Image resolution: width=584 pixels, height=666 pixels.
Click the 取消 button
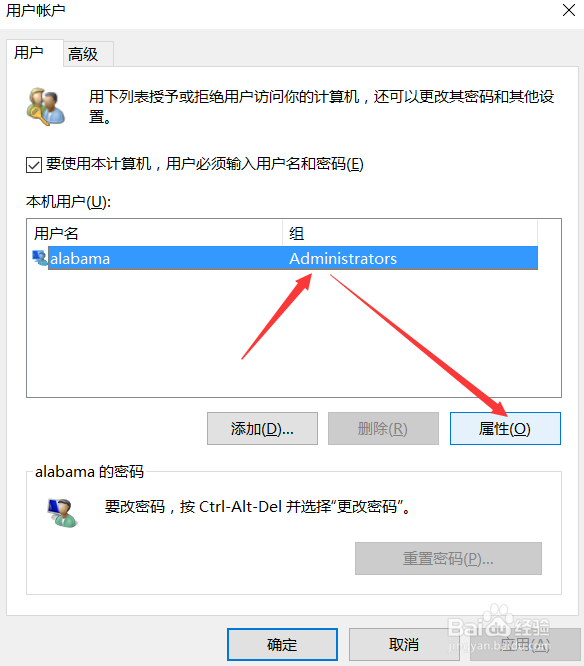click(x=404, y=644)
